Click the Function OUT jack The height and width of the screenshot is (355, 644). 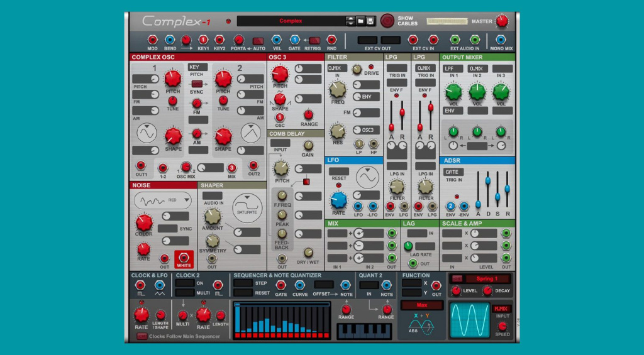point(436,285)
